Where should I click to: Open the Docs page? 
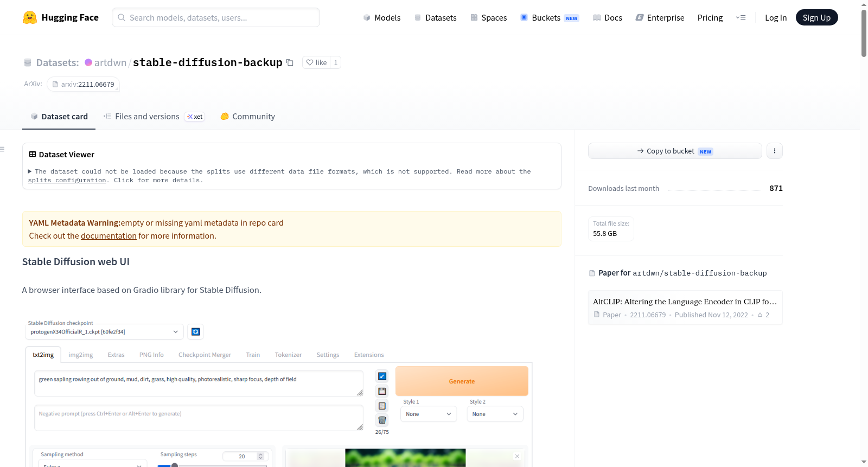point(608,18)
